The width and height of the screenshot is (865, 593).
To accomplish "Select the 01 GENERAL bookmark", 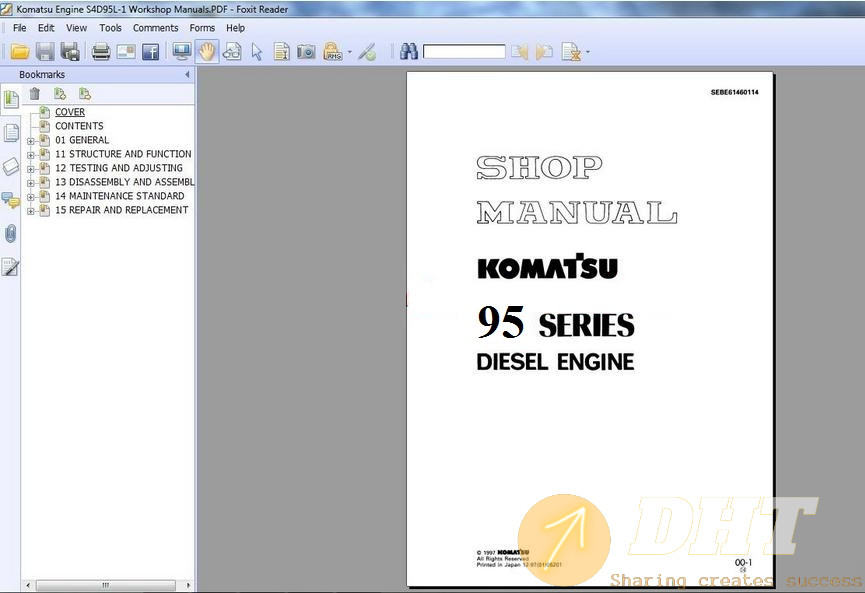I will [82, 140].
